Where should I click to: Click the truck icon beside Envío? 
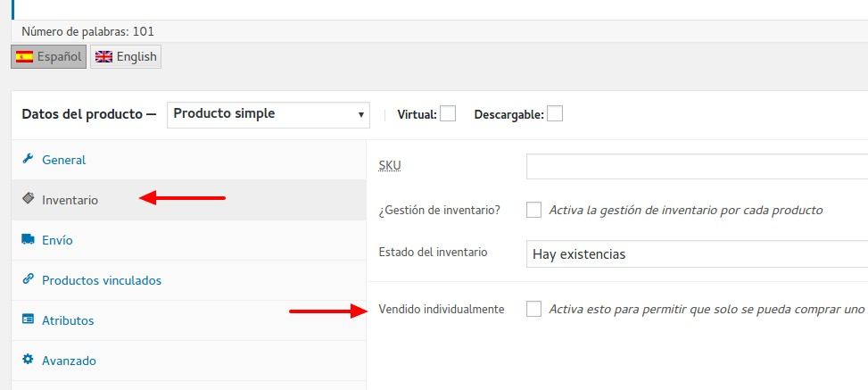pyautogui.click(x=28, y=239)
